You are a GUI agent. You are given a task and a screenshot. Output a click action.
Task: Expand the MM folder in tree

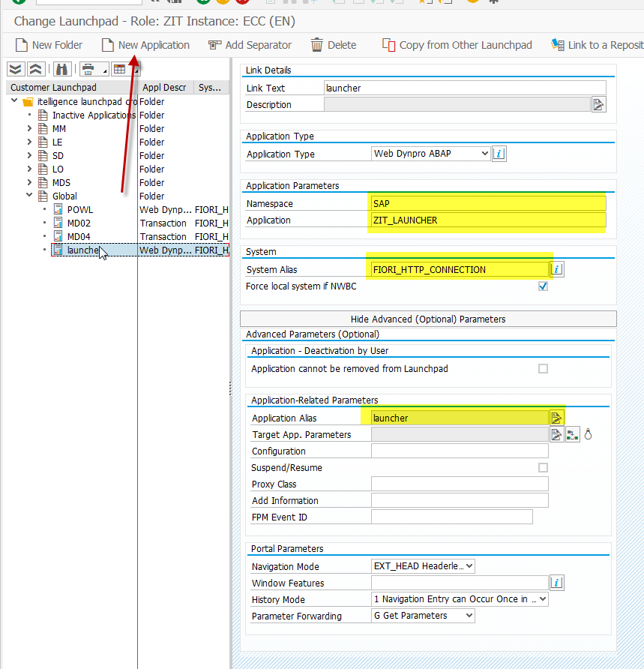(x=30, y=129)
